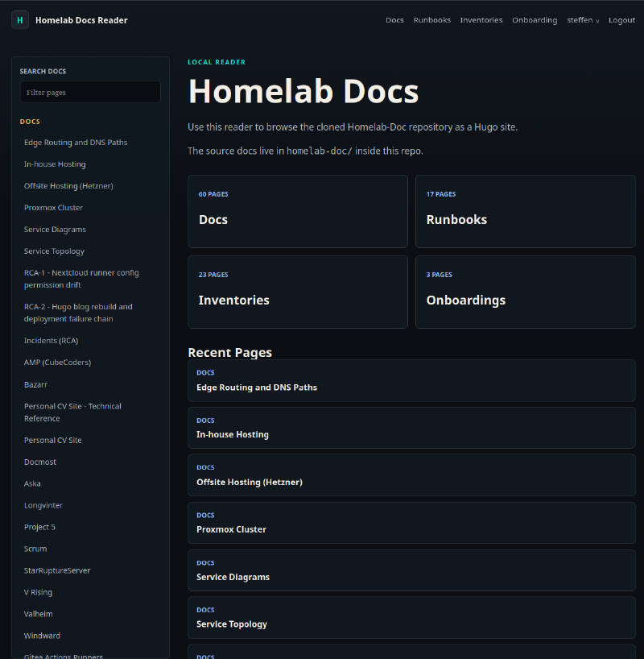Open sidebar link Bazarr
Screen dimensions: 644x659
click(x=35, y=384)
